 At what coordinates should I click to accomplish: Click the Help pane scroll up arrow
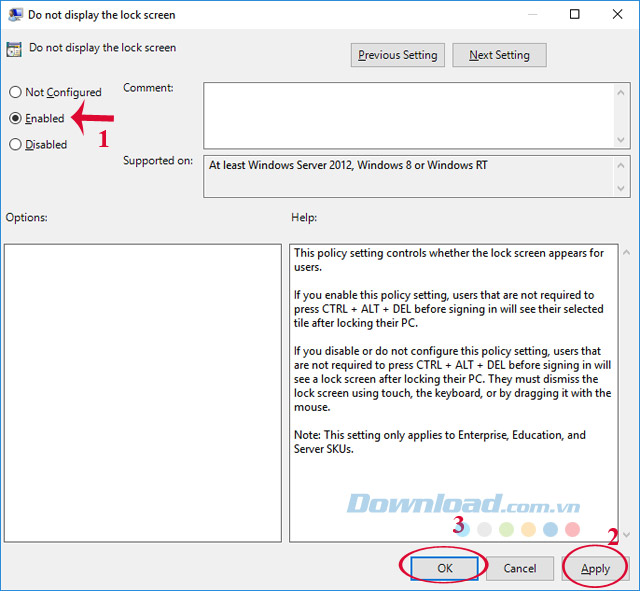(626, 253)
